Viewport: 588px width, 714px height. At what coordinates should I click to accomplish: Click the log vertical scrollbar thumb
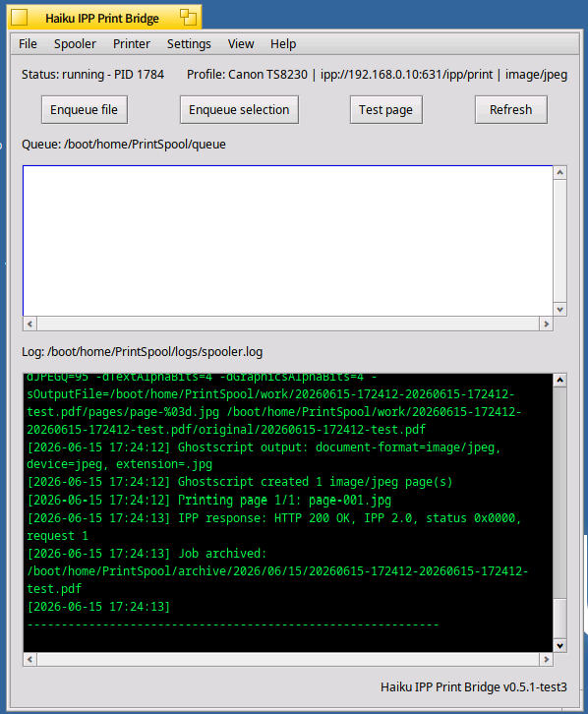(x=559, y=620)
